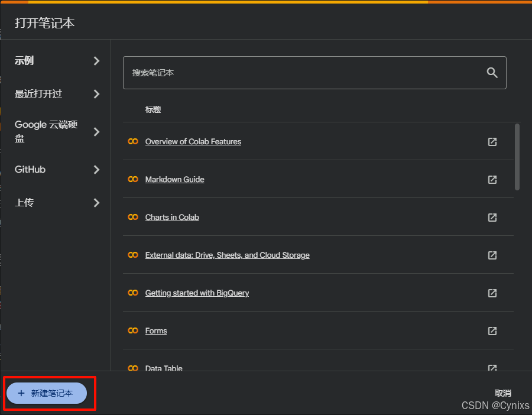Click Colab logo beside External data row
This screenshot has height=415, width=532.
(133, 255)
